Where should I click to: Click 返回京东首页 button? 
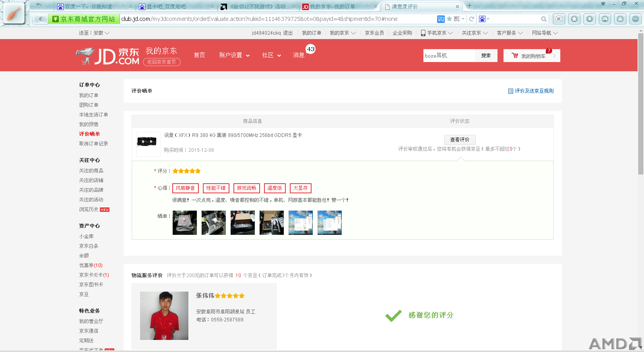161,62
